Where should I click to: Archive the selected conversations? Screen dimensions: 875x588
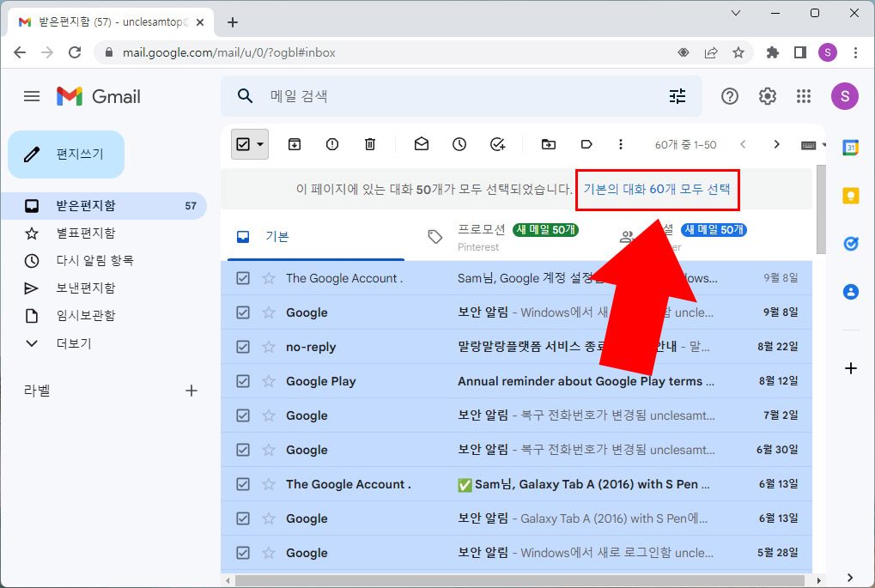coord(294,144)
